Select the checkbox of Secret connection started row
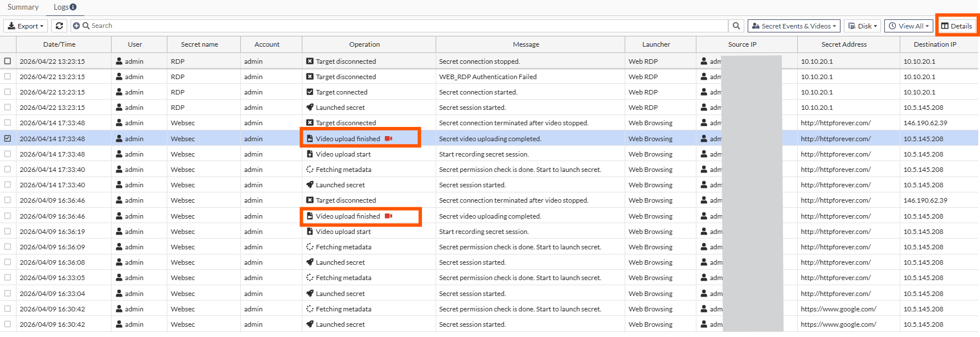 [7, 92]
